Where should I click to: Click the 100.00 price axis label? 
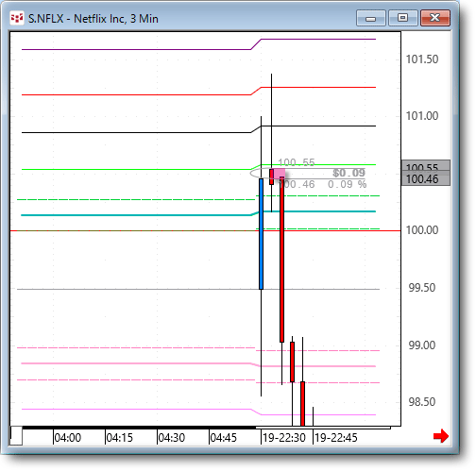(x=422, y=230)
